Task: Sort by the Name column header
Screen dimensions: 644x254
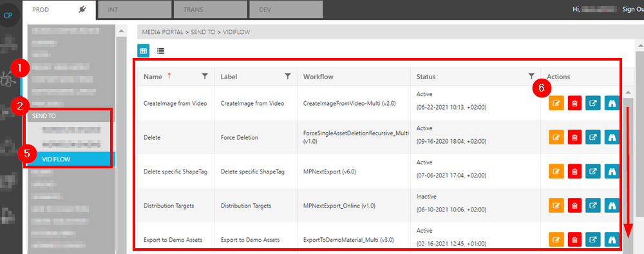Action: (153, 77)
